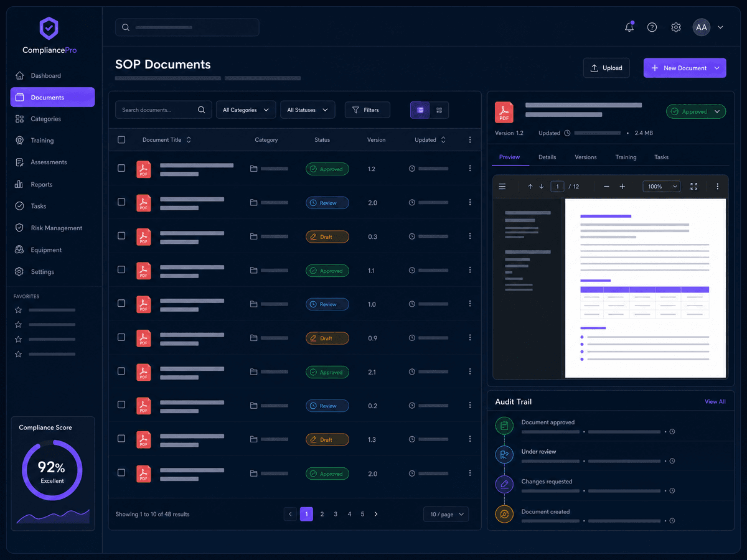Switch to the Details tab
The height and width of the screenshot is (560, 747).
click(x=547, y=157)
